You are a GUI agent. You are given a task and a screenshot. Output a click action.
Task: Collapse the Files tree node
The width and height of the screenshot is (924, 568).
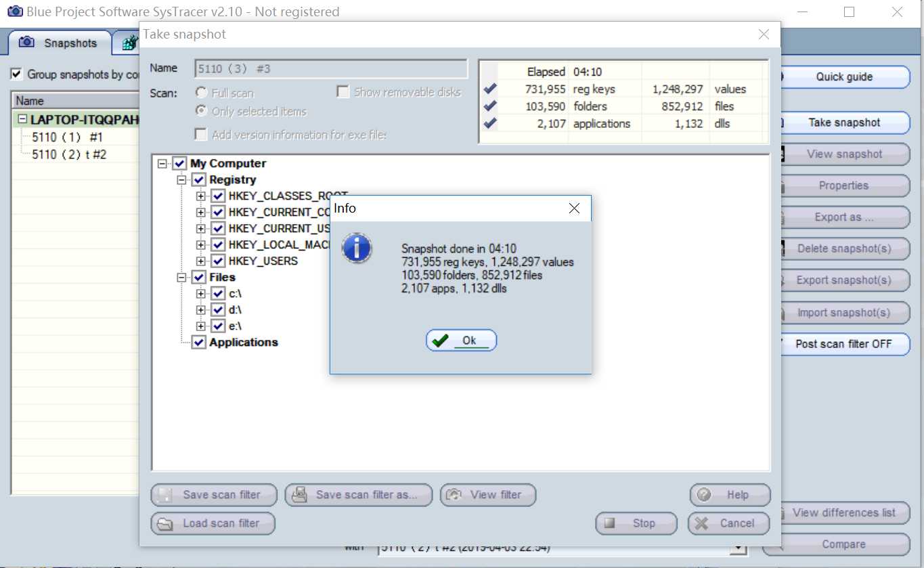coord(181,277)
